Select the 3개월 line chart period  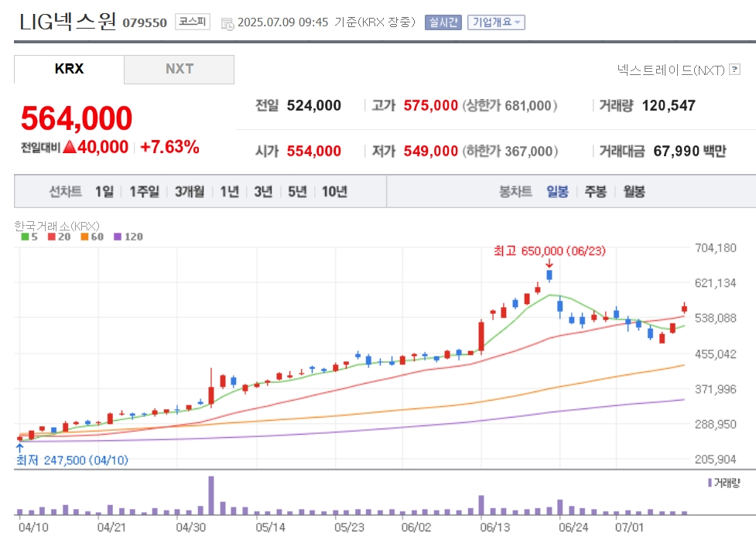coord(190,192)
